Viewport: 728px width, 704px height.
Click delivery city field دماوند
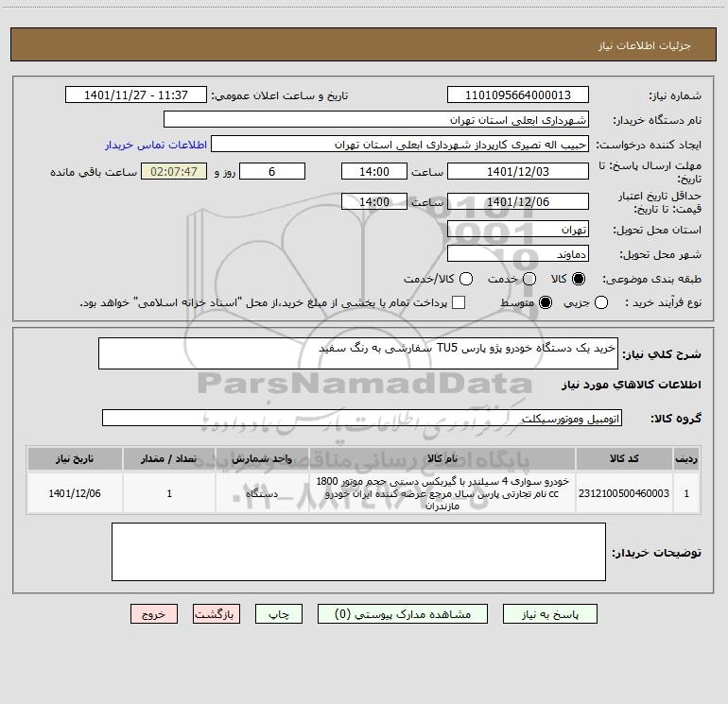tap(518, 254)
